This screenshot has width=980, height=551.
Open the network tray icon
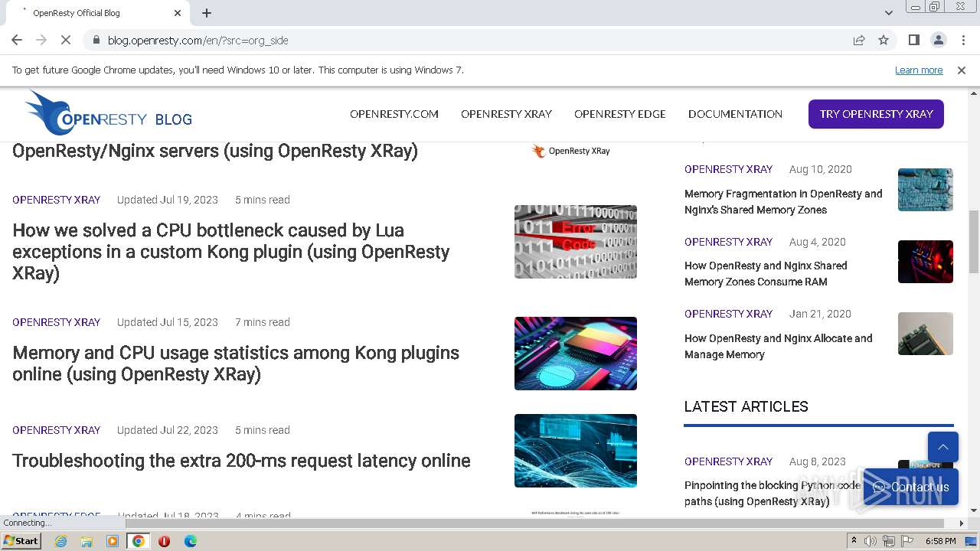[x=888, y=541]
